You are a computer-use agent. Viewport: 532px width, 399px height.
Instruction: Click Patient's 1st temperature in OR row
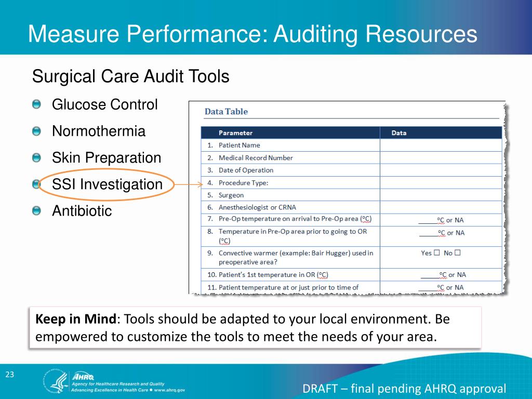coord(352,275)
